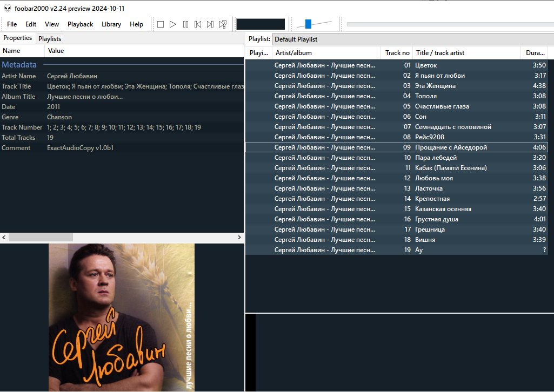Viewport: 554px width, 392px height.
Task: Click the Random playback icon
Action: 223,24
